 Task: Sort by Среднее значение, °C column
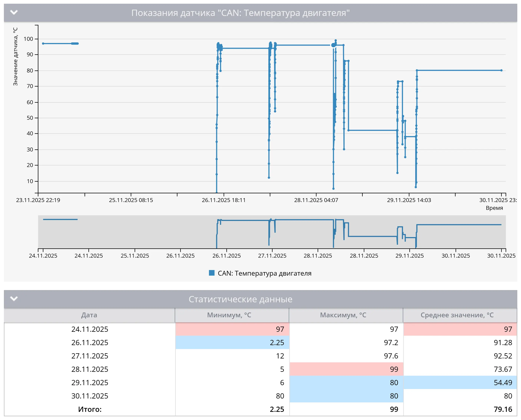457,315
